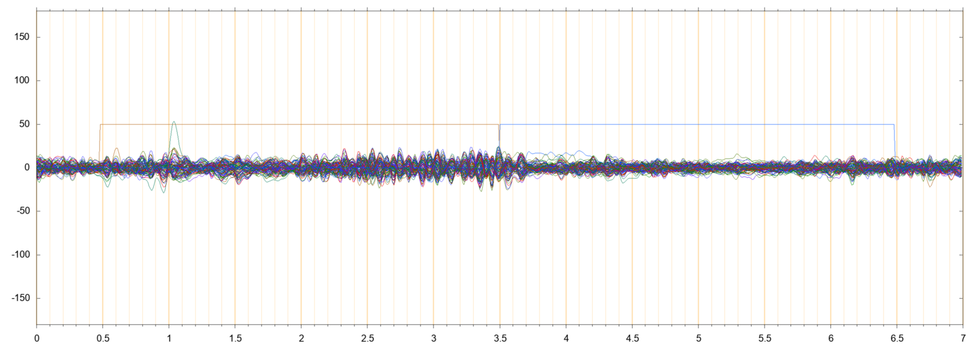Select the x-axis tick label "2"
The image size is (980, 350).
point(301,337)
